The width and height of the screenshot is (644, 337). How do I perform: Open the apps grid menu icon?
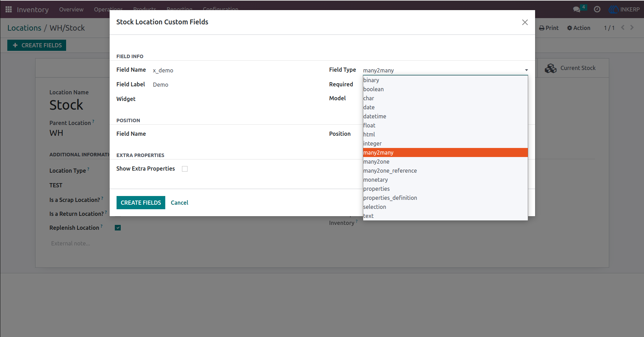pos(9,9)
